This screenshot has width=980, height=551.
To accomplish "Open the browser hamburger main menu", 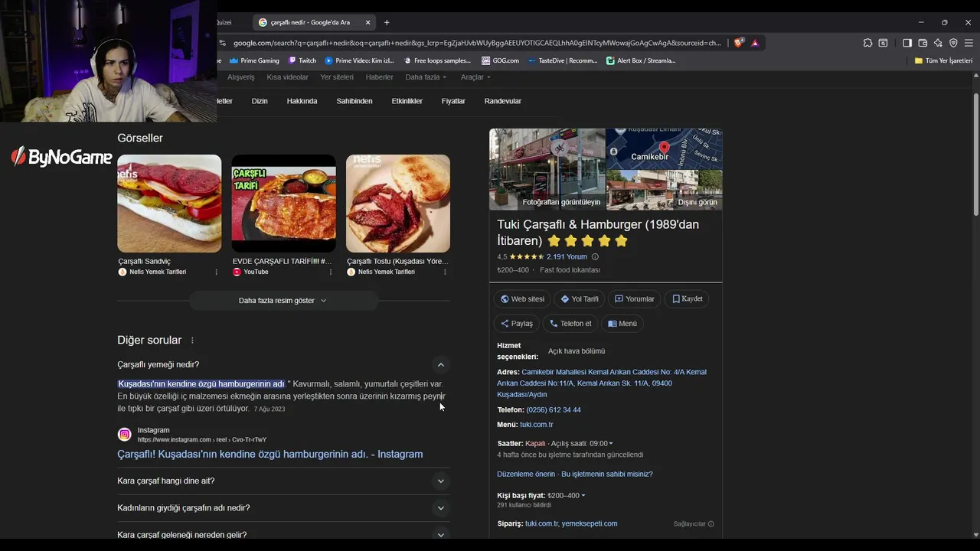I will (969, 43).
